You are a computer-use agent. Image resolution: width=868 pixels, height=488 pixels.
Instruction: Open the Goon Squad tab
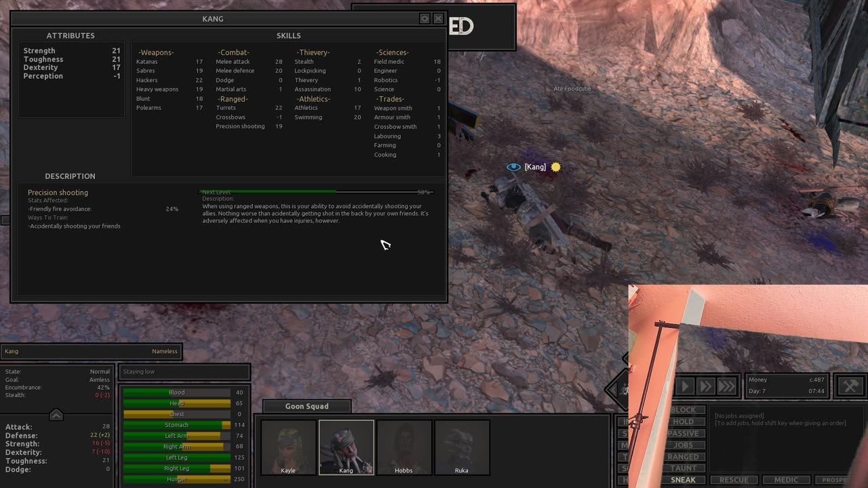click(307, 406)
